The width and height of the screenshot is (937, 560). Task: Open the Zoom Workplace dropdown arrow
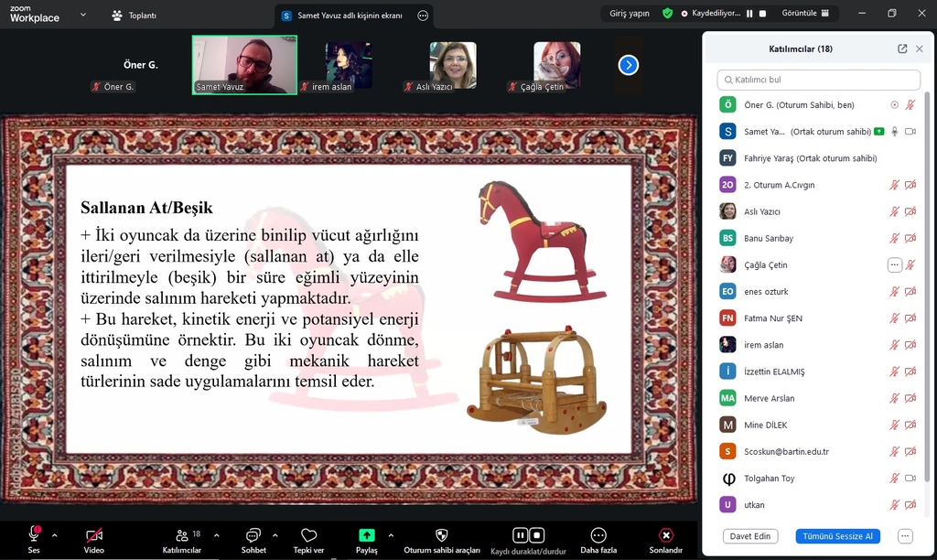pyautogui.click(x=83, y=15)
